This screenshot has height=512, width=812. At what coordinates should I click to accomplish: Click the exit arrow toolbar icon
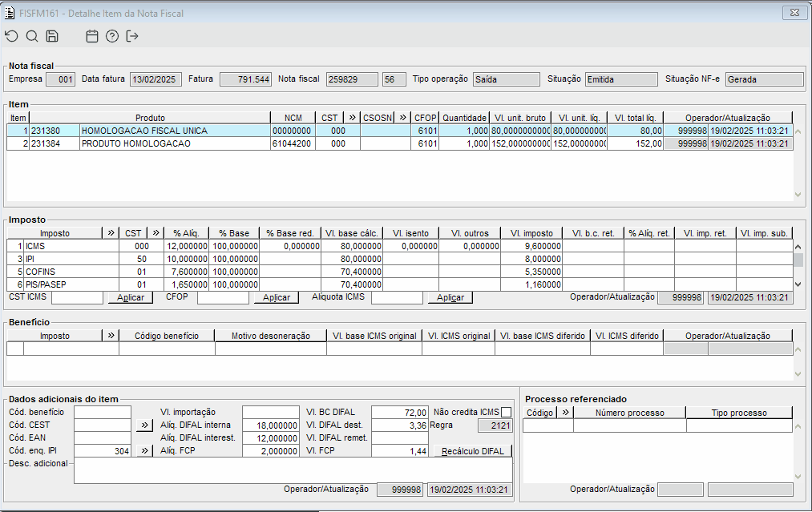tap(132, 36)
